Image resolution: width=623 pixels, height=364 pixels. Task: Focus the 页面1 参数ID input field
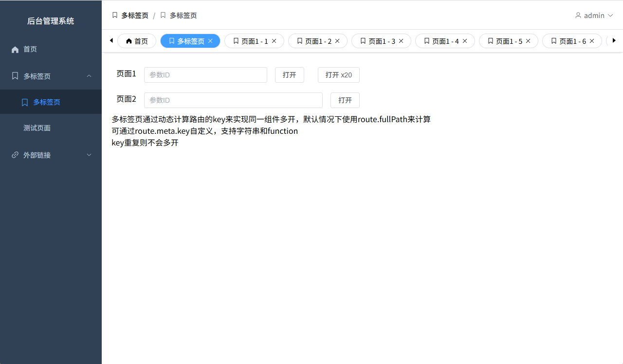(x=205, y=75)
